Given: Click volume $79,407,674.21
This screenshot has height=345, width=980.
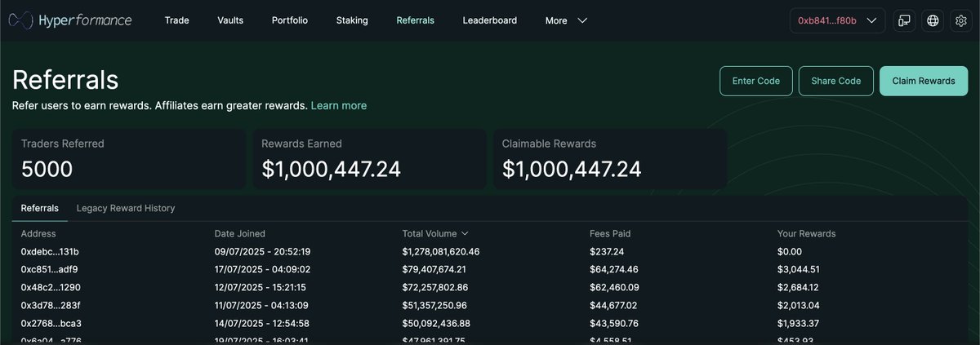Looking at the screenshot, I should point(434,269).
